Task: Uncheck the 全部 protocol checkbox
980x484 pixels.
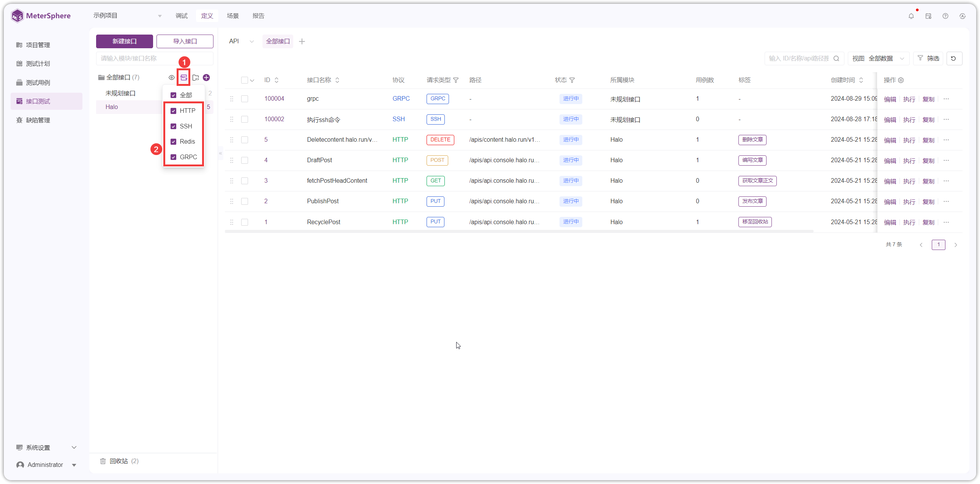Action: click(x=174, y=95)
